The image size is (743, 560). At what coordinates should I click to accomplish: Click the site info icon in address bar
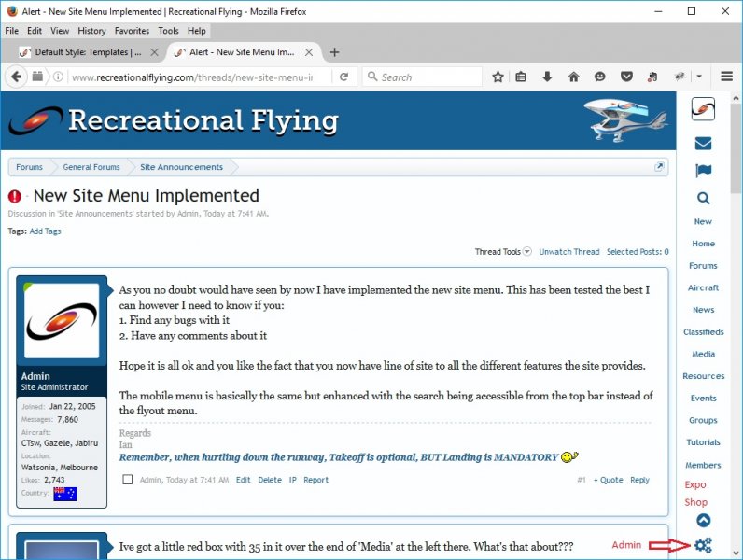(x=58, y=77)
